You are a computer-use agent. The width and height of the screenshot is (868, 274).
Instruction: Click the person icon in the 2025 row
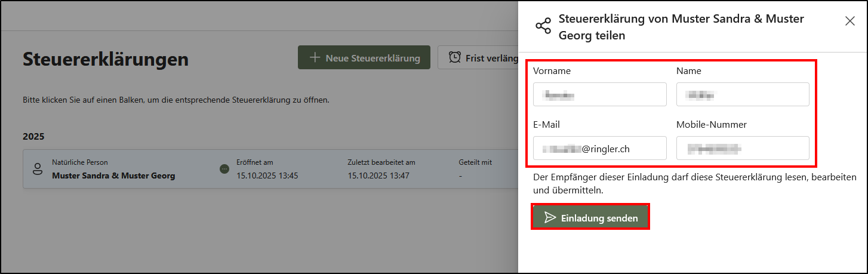[38, 169]
